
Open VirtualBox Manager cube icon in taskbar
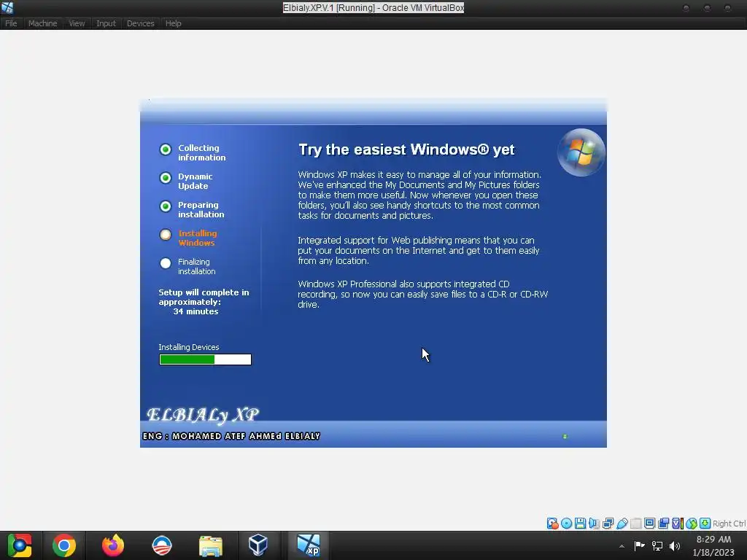(258, 545)
